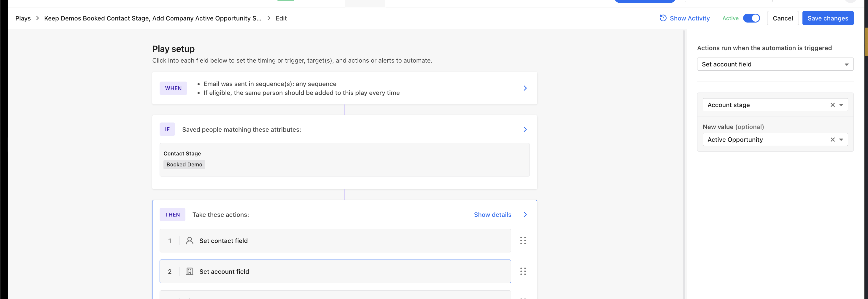
Task: Save changes to the play
Action: pyautogui.click(x=828, y=18)
